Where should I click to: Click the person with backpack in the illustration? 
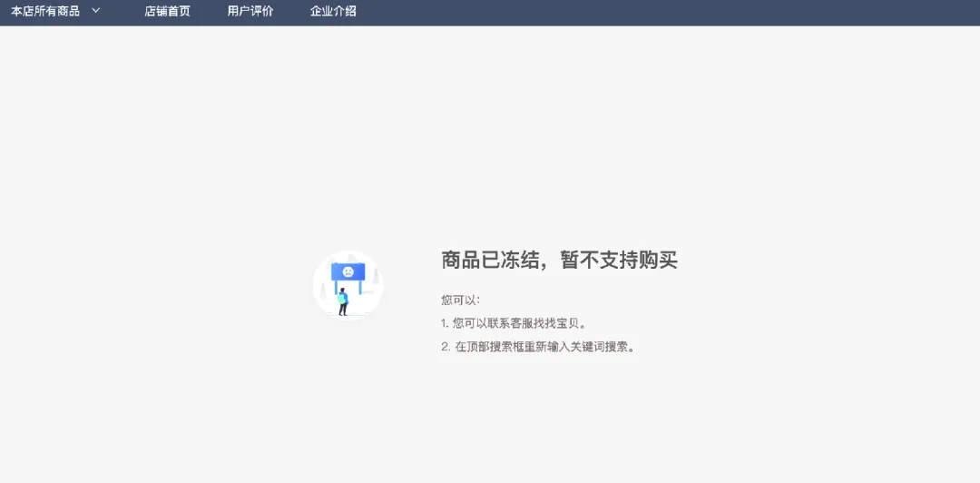(x=343, y=301)
